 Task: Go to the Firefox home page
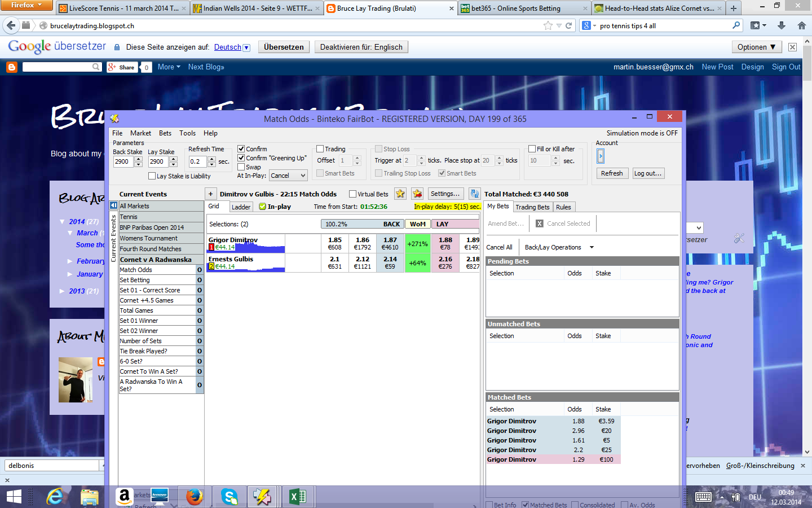(802, 25)
